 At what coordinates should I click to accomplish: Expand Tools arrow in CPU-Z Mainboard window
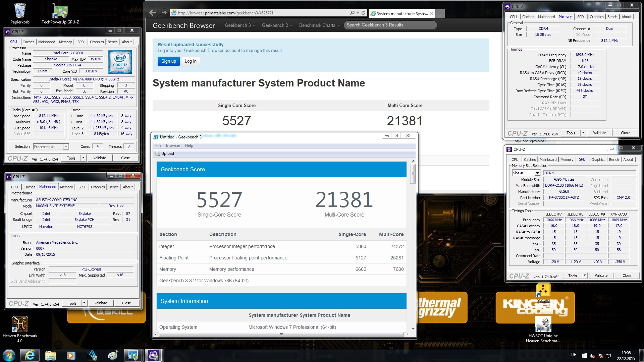(84, 303)
